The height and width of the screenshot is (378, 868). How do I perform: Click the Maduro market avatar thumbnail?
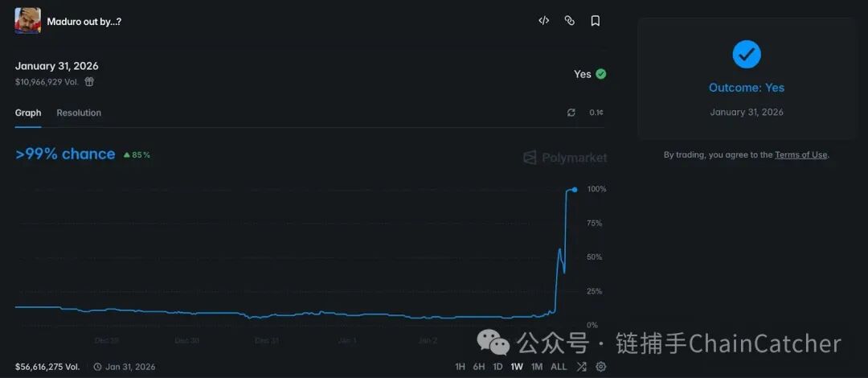coord(27,21)
